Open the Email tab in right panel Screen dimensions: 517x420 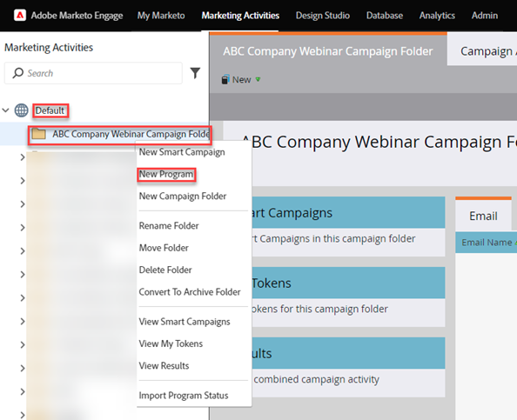pos(483,216)
